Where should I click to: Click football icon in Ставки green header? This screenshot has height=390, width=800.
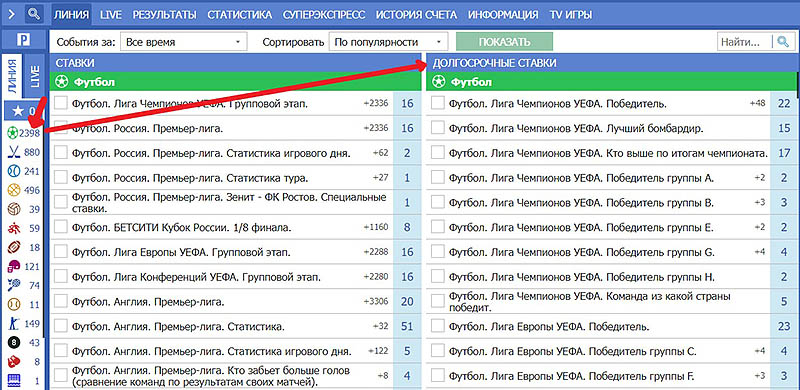click(x=62, y=82)
